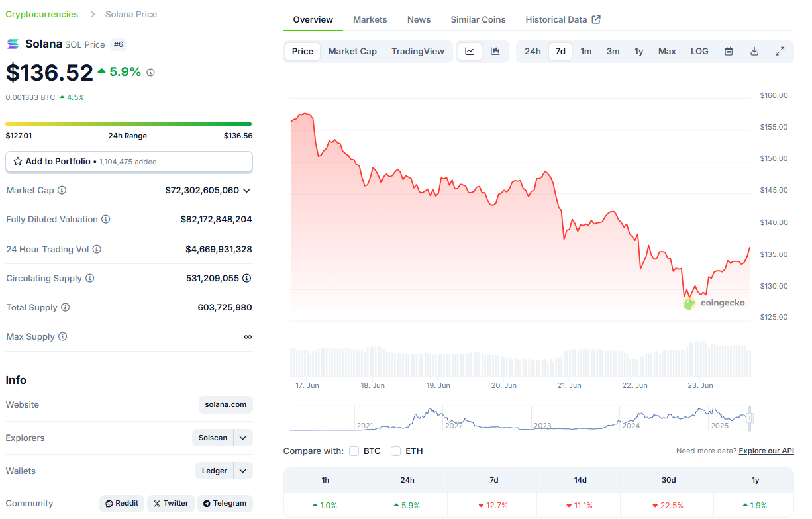This screenshot has width=812, height=519.
Task: Open the Market Cap info tooltip icon
Action: [x=62, y=191]
